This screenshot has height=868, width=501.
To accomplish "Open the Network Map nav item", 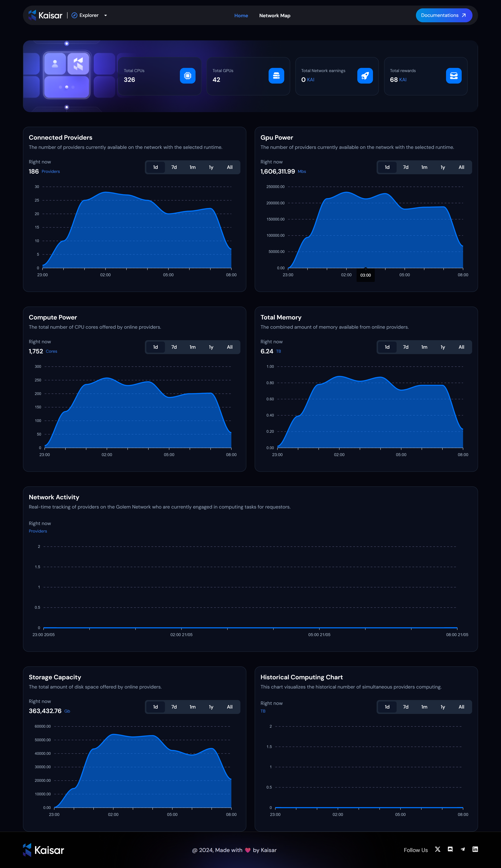I will tap(275, 15).
